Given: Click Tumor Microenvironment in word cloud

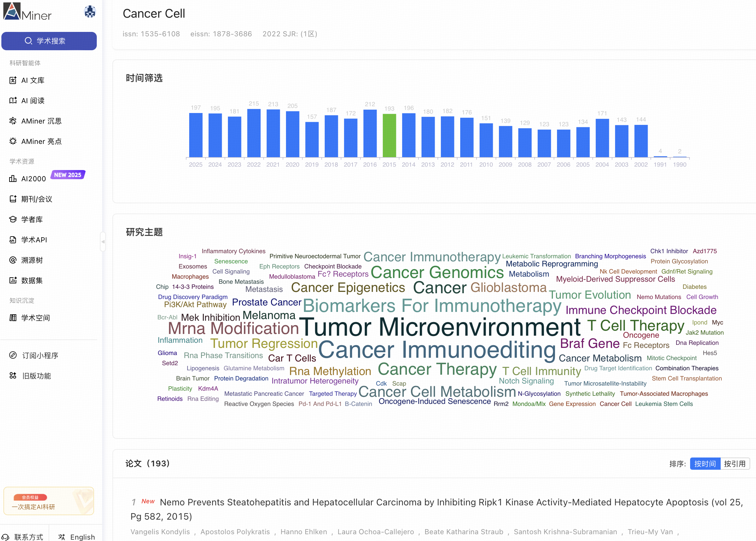Looking at the screenshot, I should pos(440,327).
